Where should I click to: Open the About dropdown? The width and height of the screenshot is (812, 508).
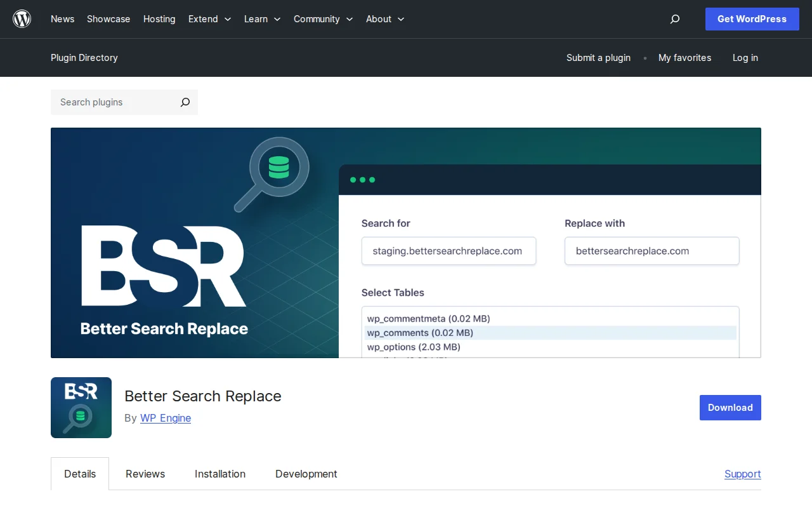point(384,19)
